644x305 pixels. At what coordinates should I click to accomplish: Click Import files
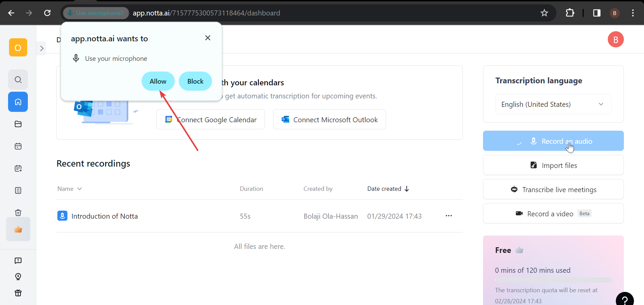553,165
